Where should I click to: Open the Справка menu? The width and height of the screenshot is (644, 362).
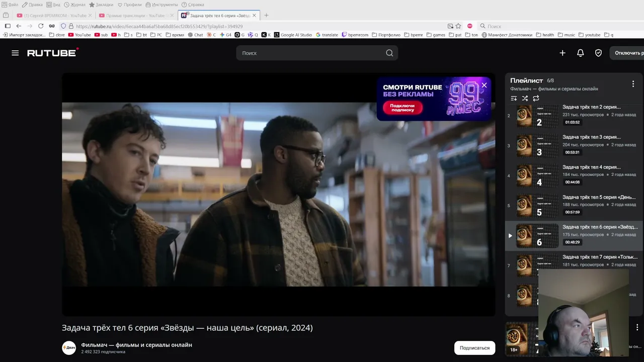[x=193, y=5]
